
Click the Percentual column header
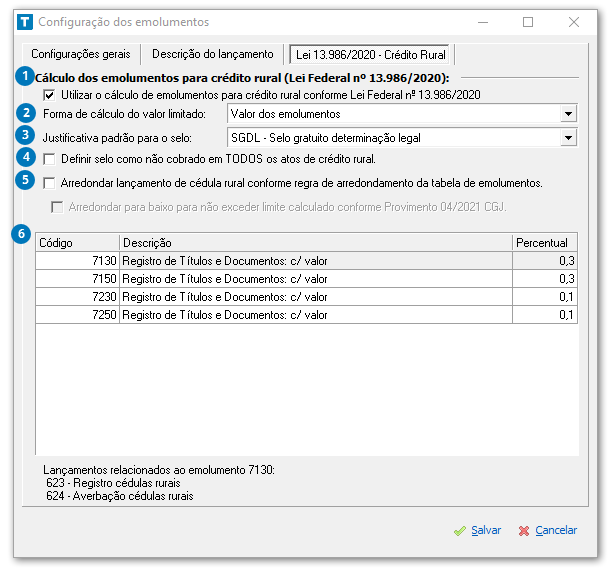click(545, 243)
